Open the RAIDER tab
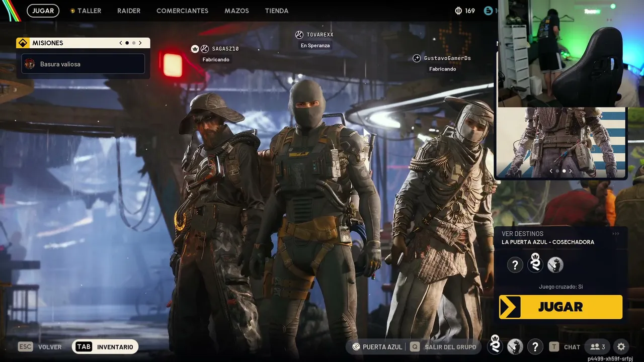The width and height of the screenshot is (644, 362). point(129,11)
